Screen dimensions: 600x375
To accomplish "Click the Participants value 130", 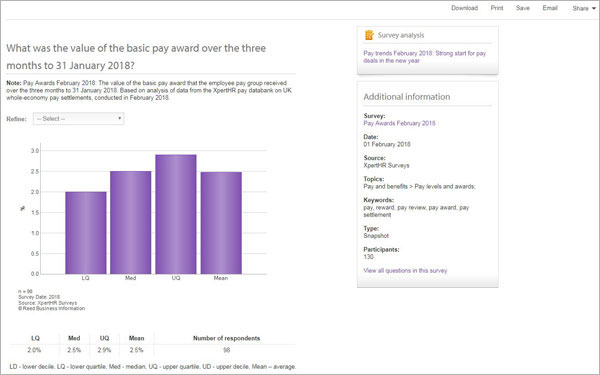I will click(368, 257).
